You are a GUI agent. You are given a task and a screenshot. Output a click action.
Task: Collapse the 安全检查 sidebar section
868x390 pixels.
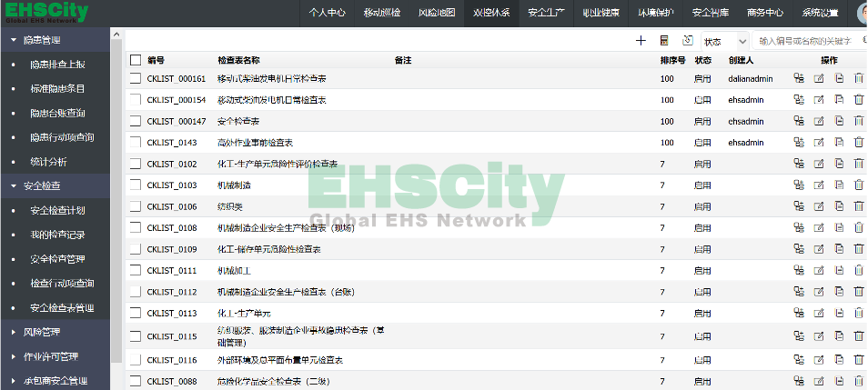pyautogui.click(x=56, y=185)
